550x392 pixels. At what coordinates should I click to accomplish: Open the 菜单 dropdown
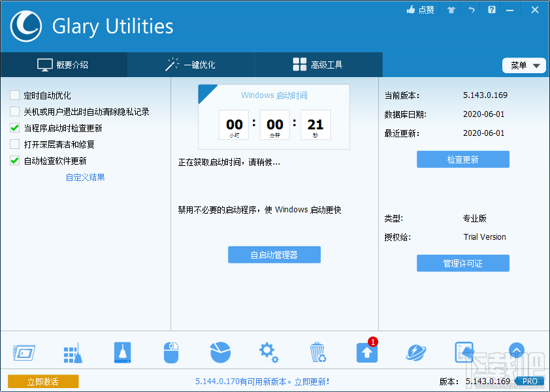tap(524, 65)
